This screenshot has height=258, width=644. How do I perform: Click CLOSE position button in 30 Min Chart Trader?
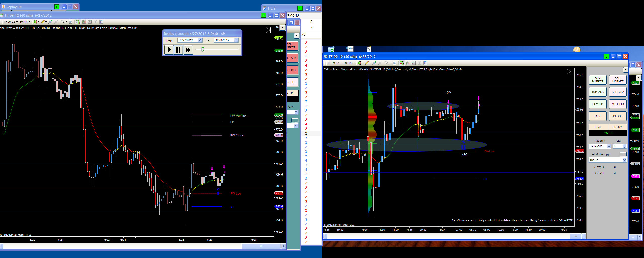tap(618, 116)
